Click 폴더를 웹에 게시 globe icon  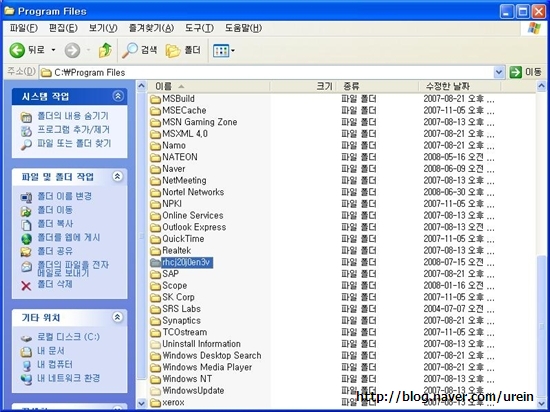(26, 238)
